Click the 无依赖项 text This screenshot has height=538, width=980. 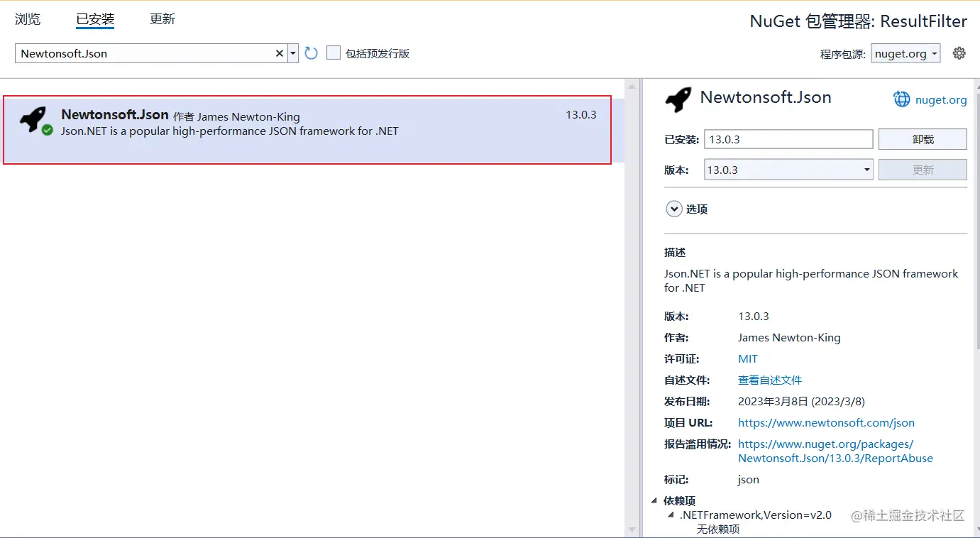tap(718, 529)
